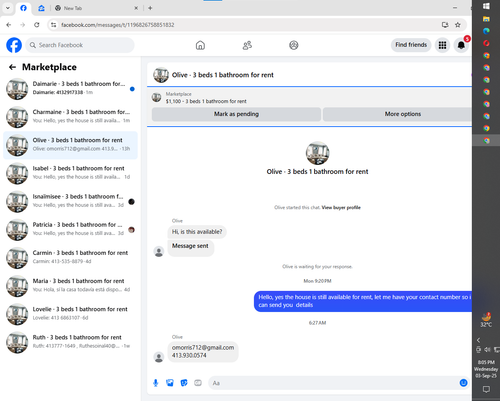The image size is (500, 401).
Task: Open the Charmaine conversation
Action: point(70,117)
